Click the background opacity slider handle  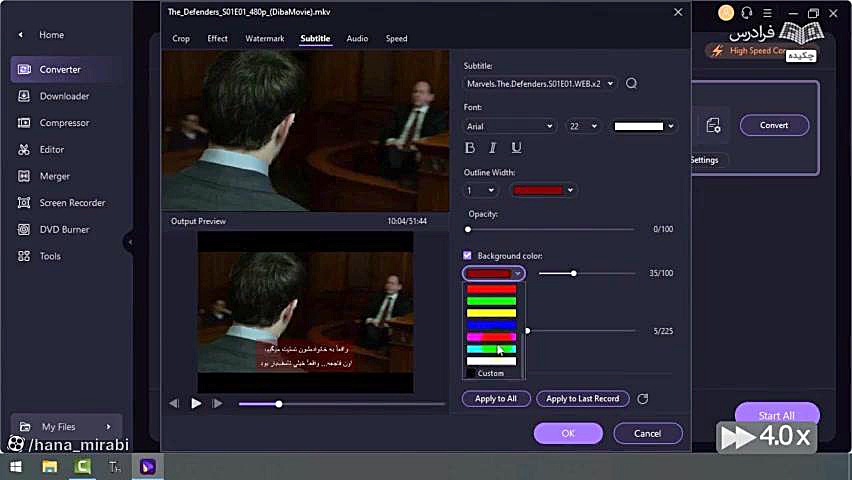coord(573,273)
